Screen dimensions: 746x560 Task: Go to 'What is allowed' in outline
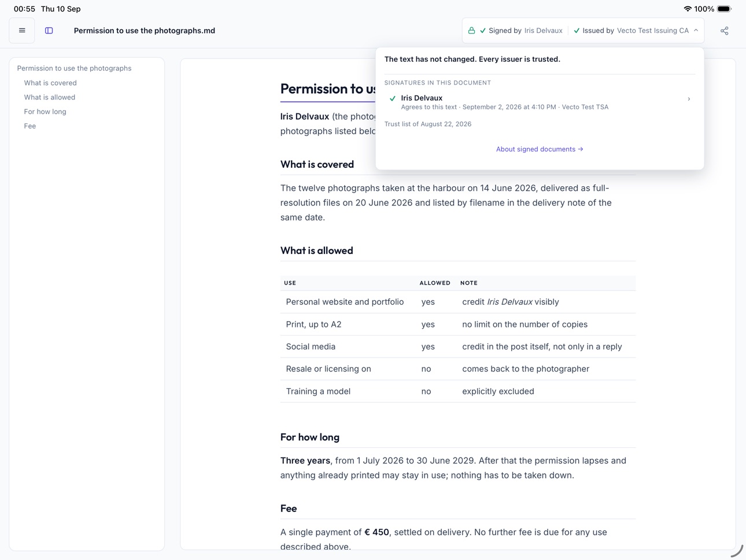[x=50, y=97]
